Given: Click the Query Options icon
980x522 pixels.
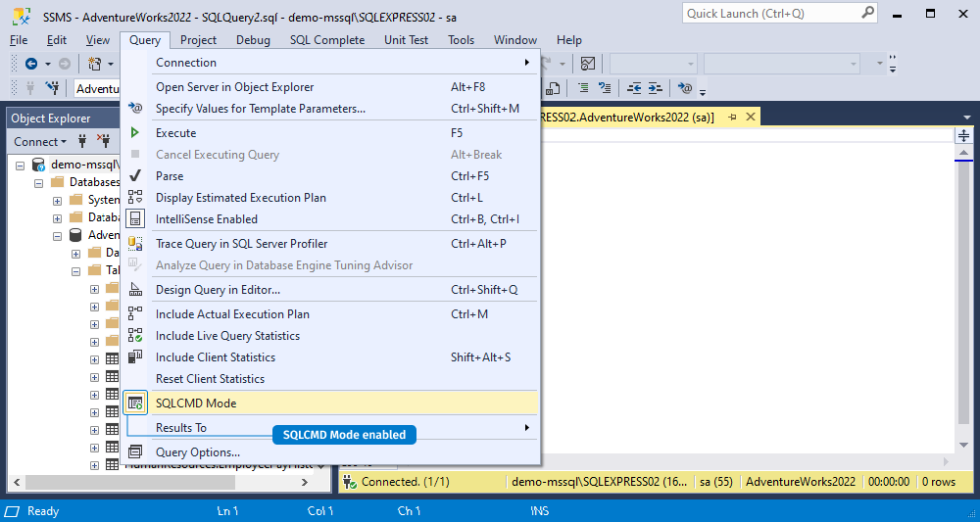Looking at the screenshot, I should pyautogui.click(x=135, y=452).
